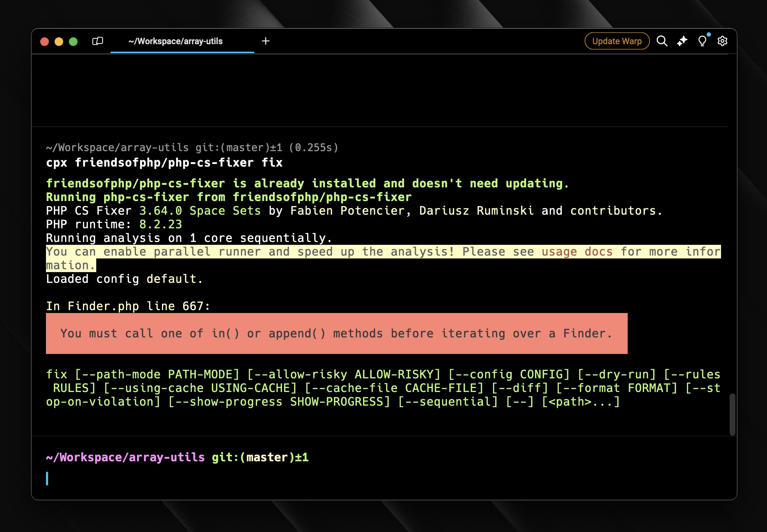Click 'is already installed and doesn't need updating' line
Viewport: 767px width, 532px height.
pyautogui.click(x=307, y=183)
